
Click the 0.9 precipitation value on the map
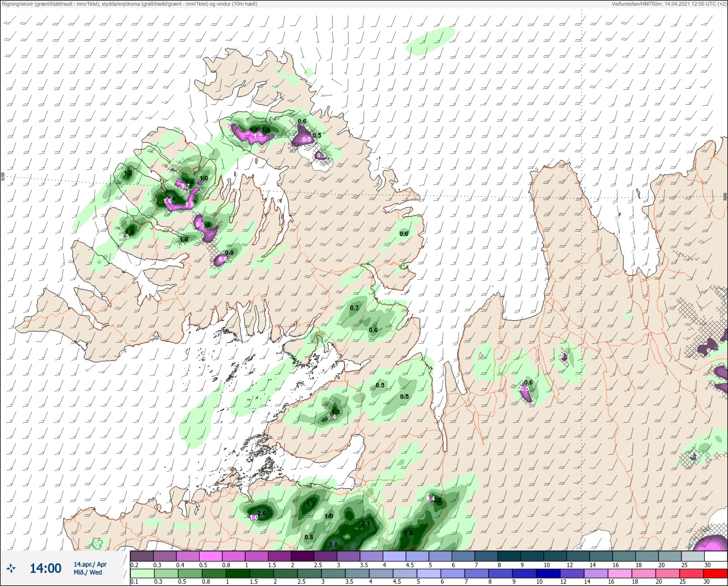point(229,253)
